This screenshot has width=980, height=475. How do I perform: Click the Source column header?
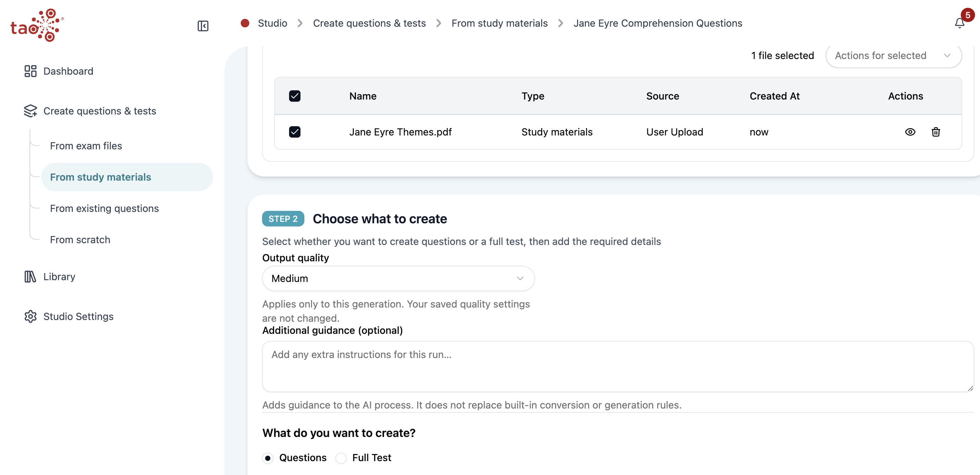662,96
